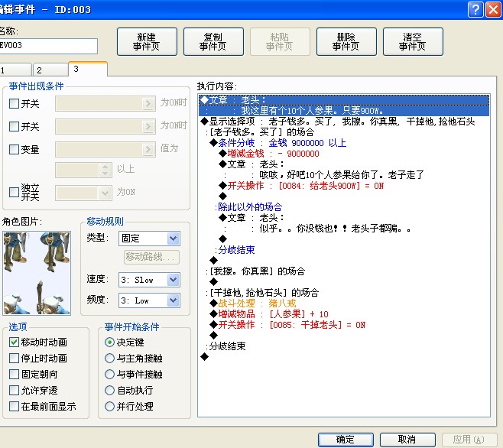Uncheck the 移动时动画 option
Viewport: 503px width, 448px height.
click(14, 342)
